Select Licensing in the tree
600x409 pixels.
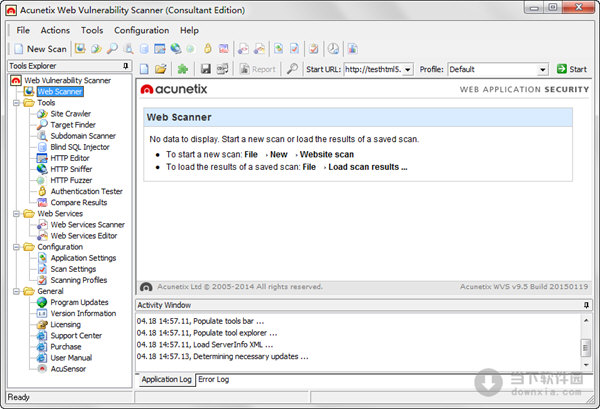tap(65, 324)
